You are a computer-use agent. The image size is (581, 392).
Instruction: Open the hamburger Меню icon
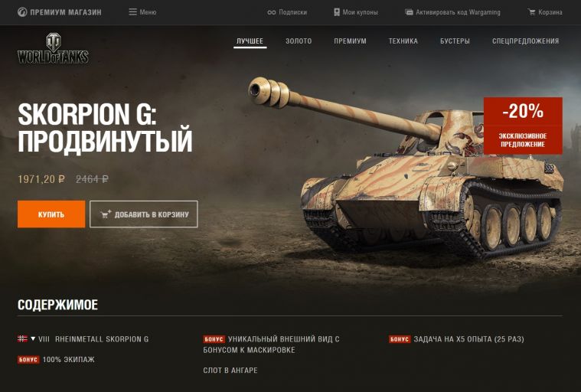[132, 12]
